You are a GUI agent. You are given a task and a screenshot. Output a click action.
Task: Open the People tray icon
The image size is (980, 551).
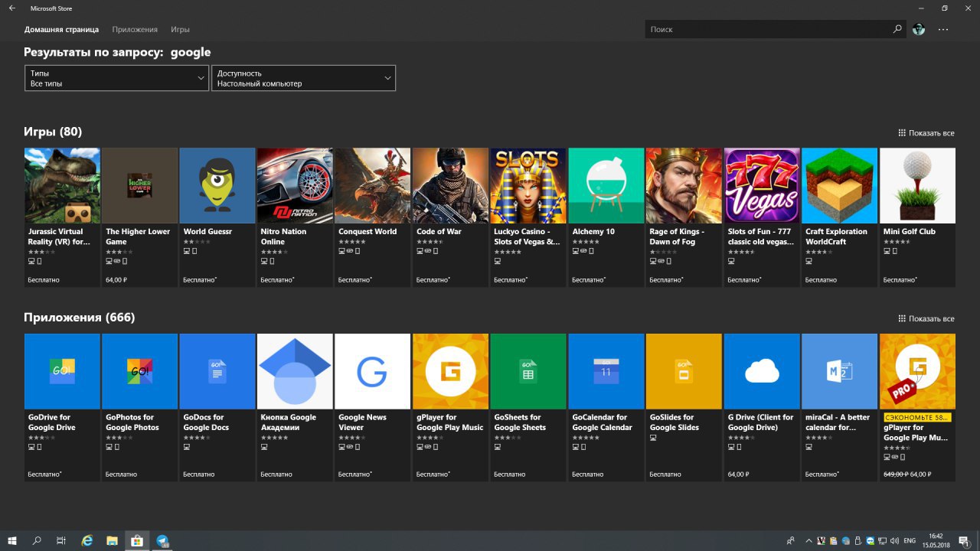(790, 540)
